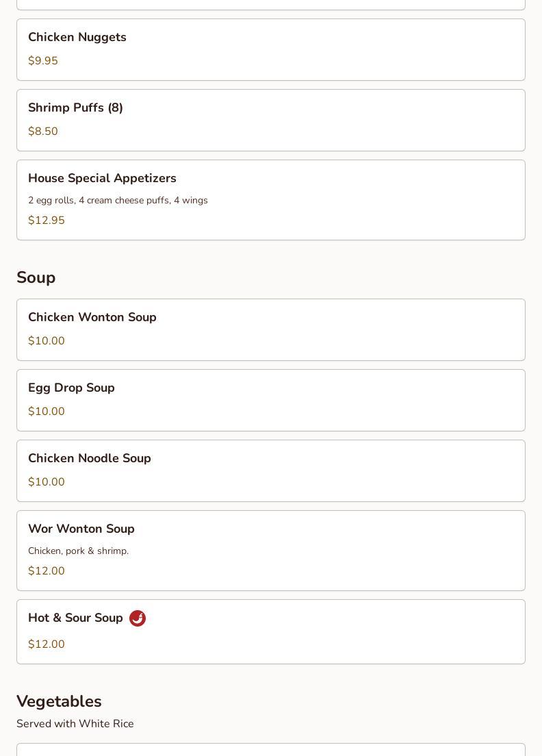Click the House Special Appetizers description text
Image resolution: width=542 pixels, height=756 pixels.
point(118,201)
